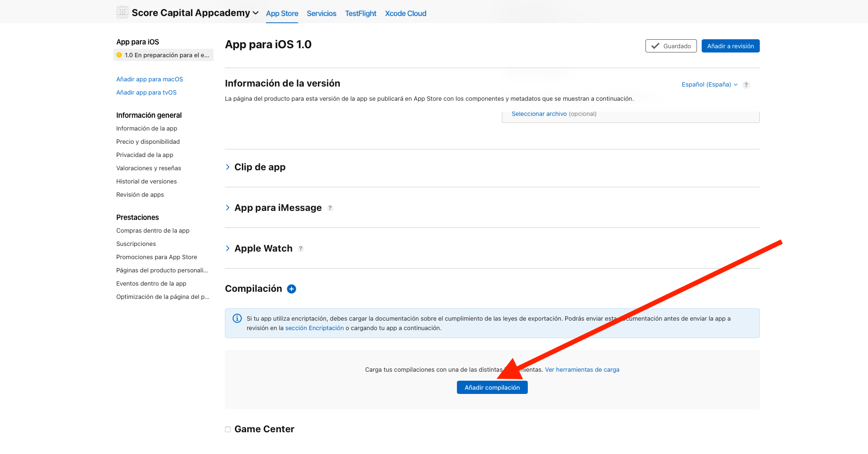Open the sección Encriptación link

tap(314, 328)
